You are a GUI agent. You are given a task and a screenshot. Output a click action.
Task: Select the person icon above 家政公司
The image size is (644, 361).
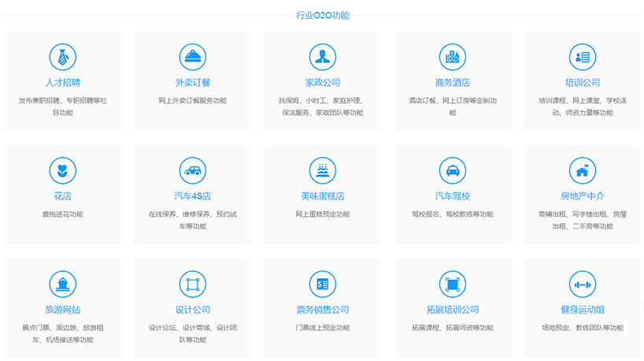click(x=322, y=57)
